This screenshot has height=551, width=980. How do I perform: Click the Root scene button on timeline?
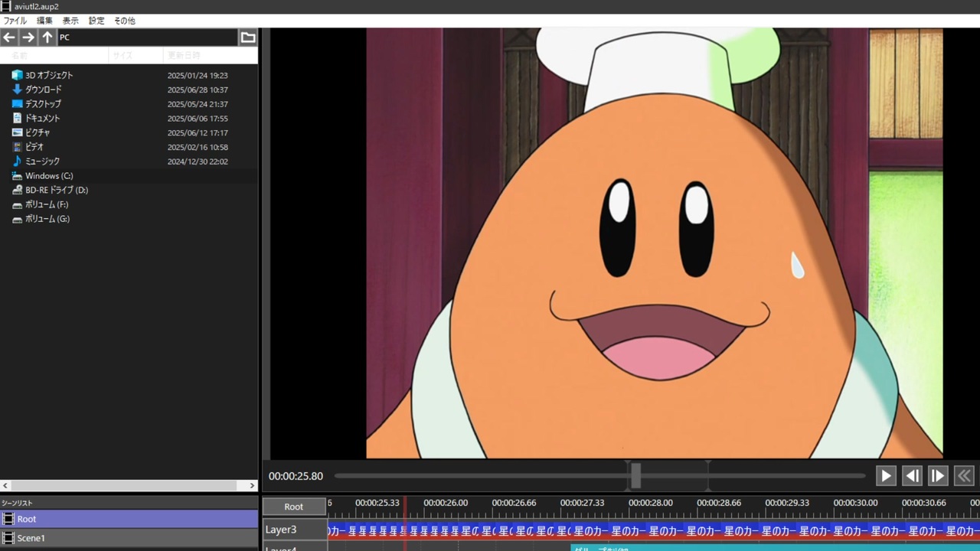(294, 507)
